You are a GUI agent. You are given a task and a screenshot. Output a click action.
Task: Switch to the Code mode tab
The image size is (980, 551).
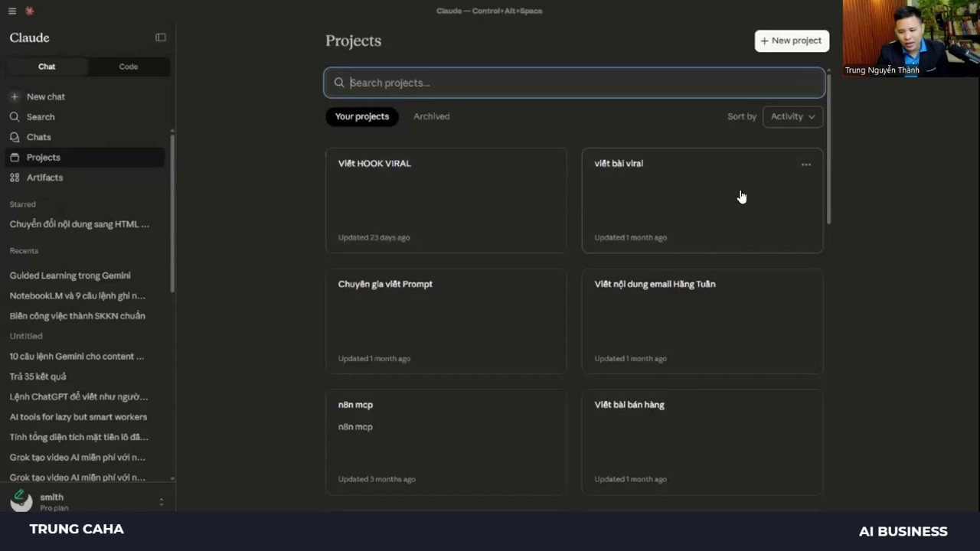[x=129, y=67]
